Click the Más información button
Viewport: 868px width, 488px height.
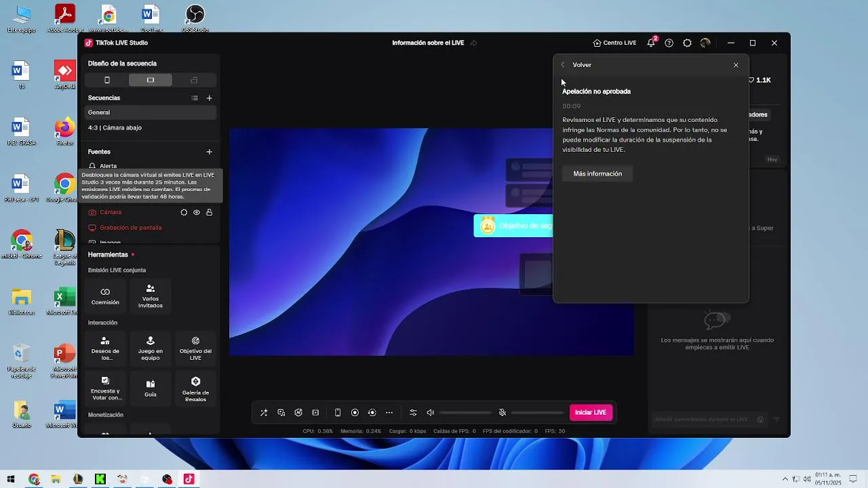click(597, 174)
